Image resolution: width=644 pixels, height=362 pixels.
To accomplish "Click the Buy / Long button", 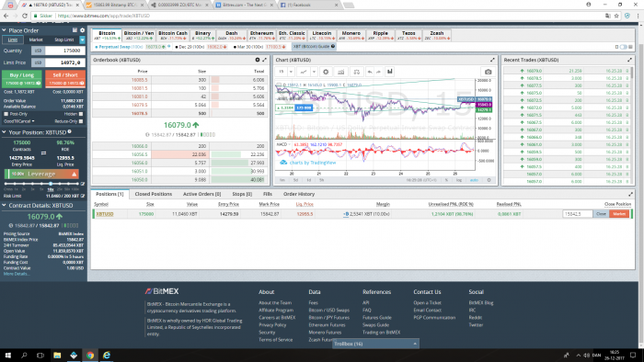I will pyautogui.click(x=22, y=79).
